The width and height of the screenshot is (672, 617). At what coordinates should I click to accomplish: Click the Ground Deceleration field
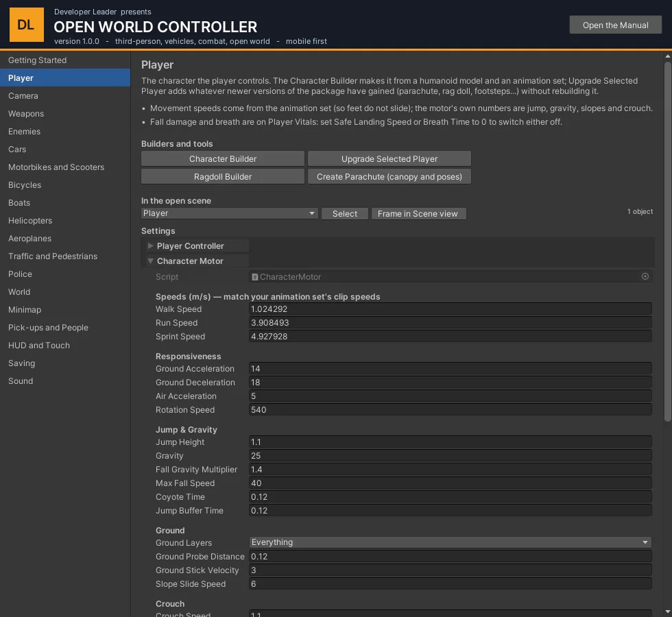pyautogui.click(x=450, y=383)
